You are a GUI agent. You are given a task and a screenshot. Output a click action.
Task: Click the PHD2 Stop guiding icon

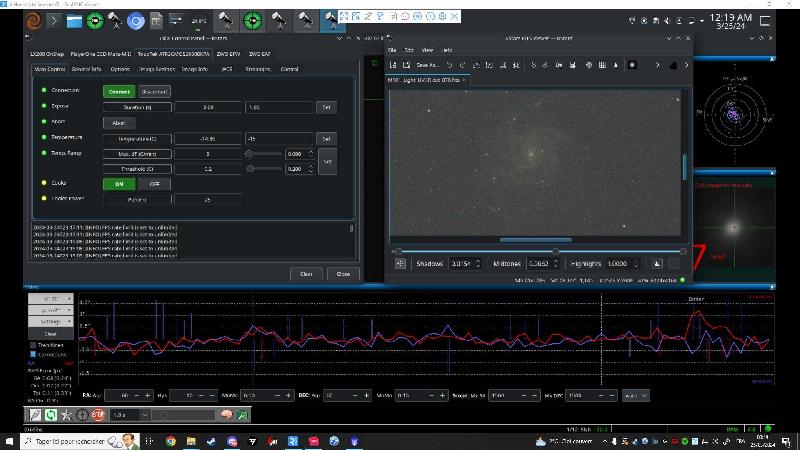98,414
